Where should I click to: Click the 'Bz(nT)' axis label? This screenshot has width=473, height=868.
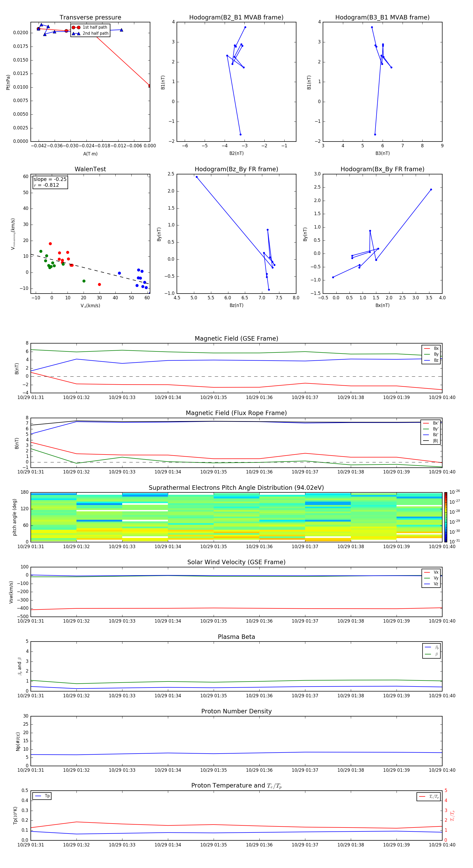point(236,305)
